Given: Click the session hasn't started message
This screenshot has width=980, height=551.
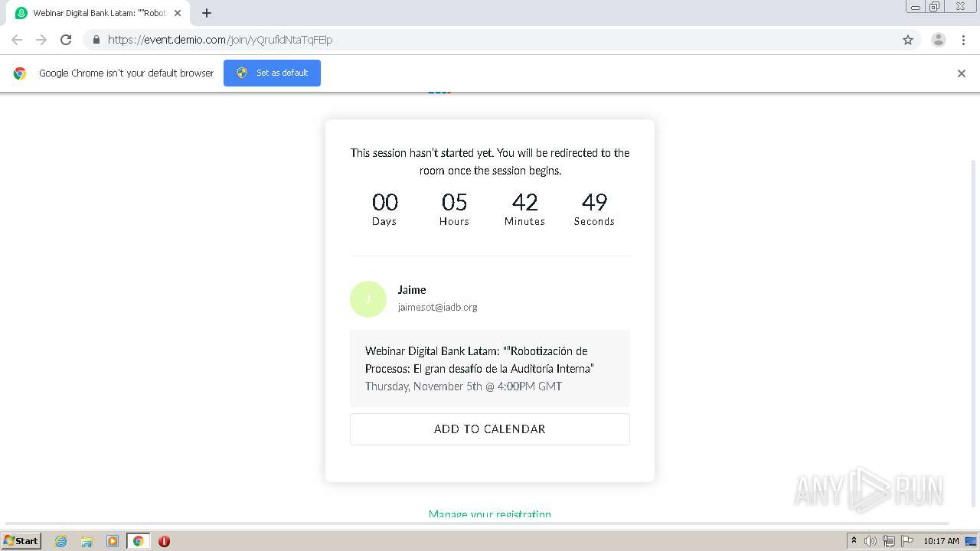Looking at the screenshot, I should [490, 161].
